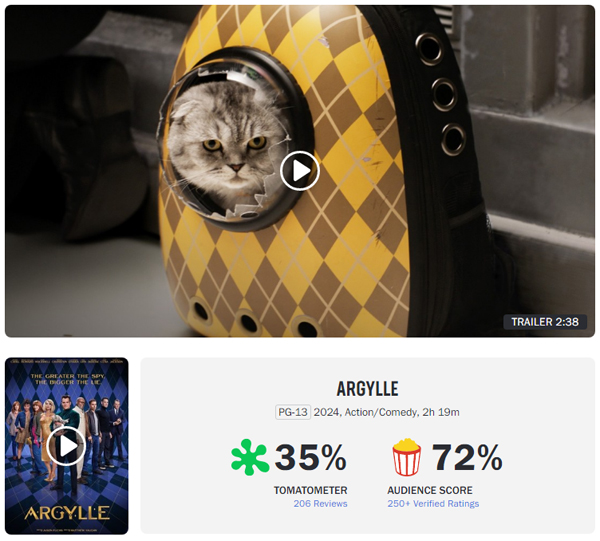
Task: Click the popcorn bucket audience icon
Action: click(407, 458)
